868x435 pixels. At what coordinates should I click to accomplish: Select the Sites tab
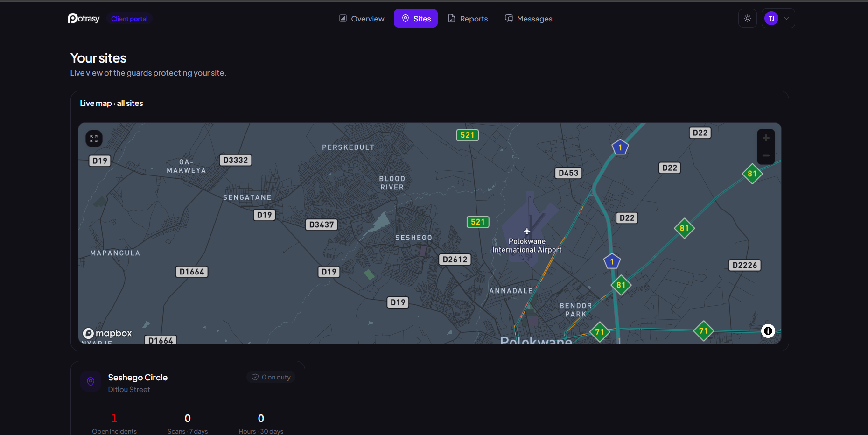click(416, 19)
